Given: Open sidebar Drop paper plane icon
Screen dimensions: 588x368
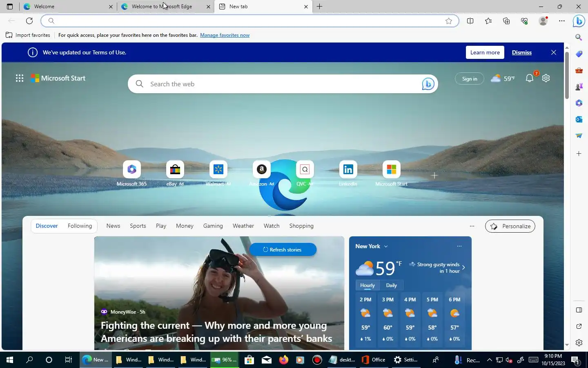Looking at the screenshot, I should [x=579, y=136].
